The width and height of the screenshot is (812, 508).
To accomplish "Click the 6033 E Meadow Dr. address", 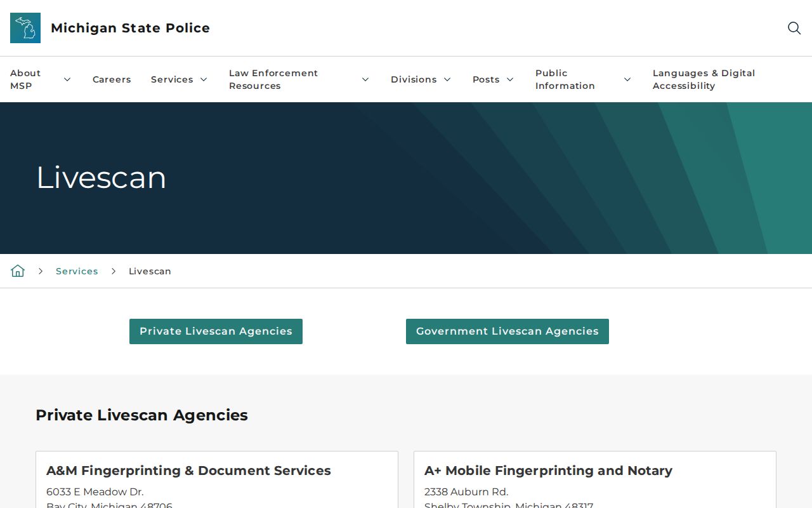I will [95, 492].
